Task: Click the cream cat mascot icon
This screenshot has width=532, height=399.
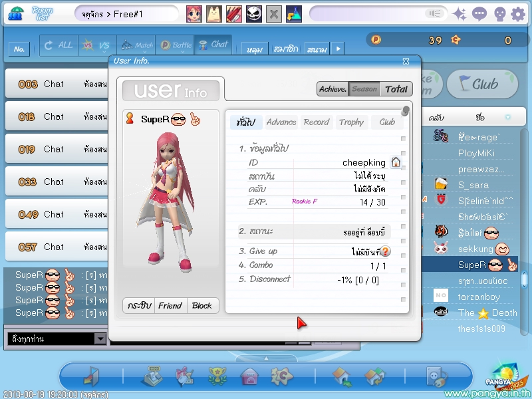Action: click(214, 14)
